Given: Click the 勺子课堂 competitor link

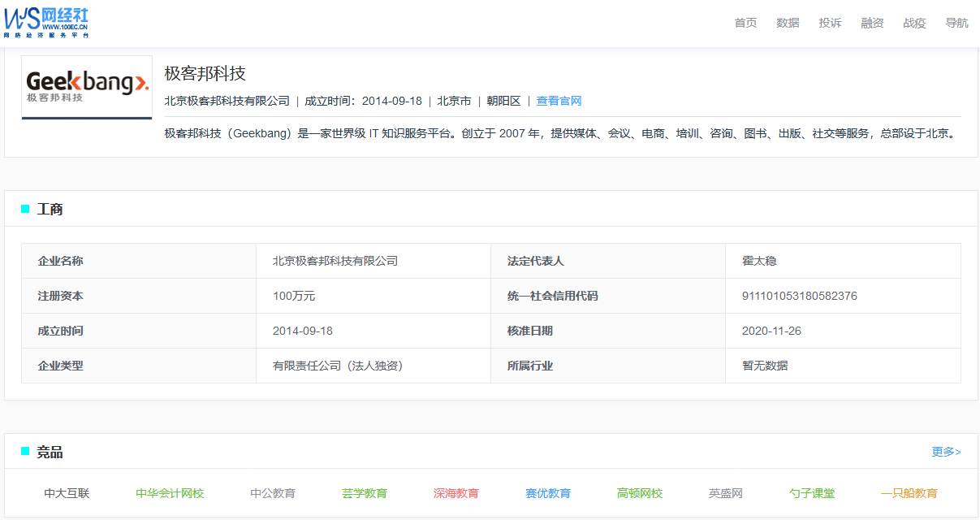Looking at the screenshot, I should tap(812, 493).
